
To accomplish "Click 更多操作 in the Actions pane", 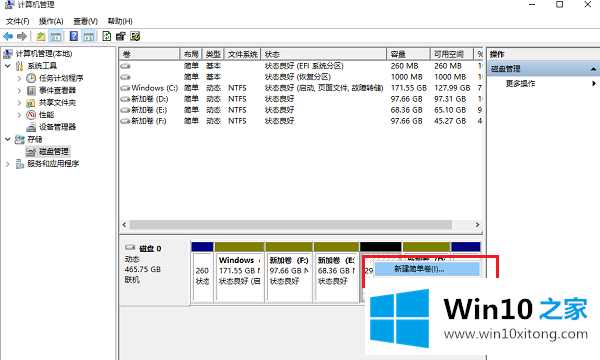I will (x=520, y=83).
